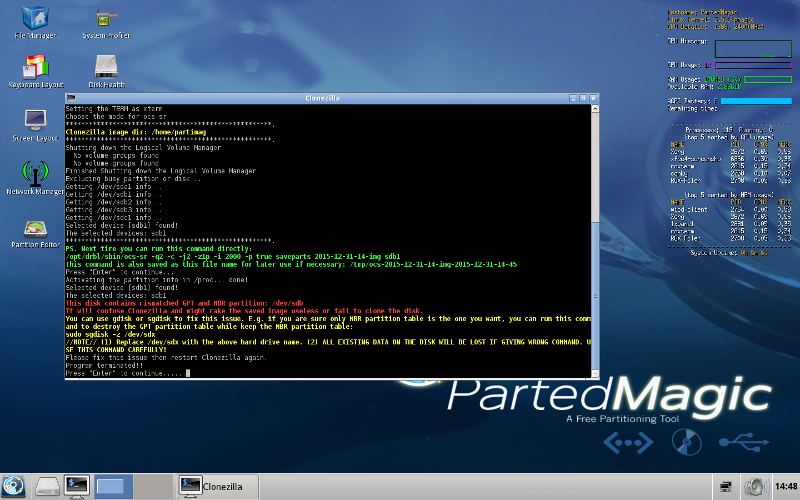Click the Clonezilla window title bar
This screenshot has width=800, height=500.
point(329,98)
